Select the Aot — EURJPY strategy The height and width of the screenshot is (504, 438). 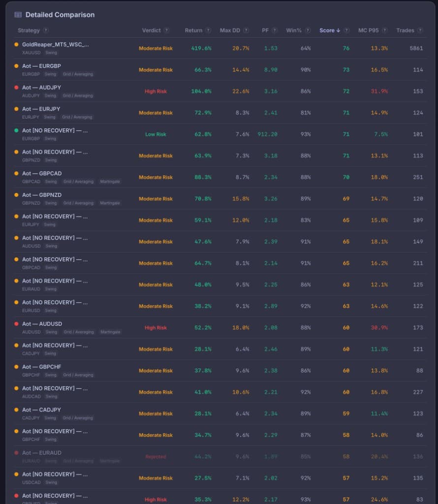click(x=41, y=109)
